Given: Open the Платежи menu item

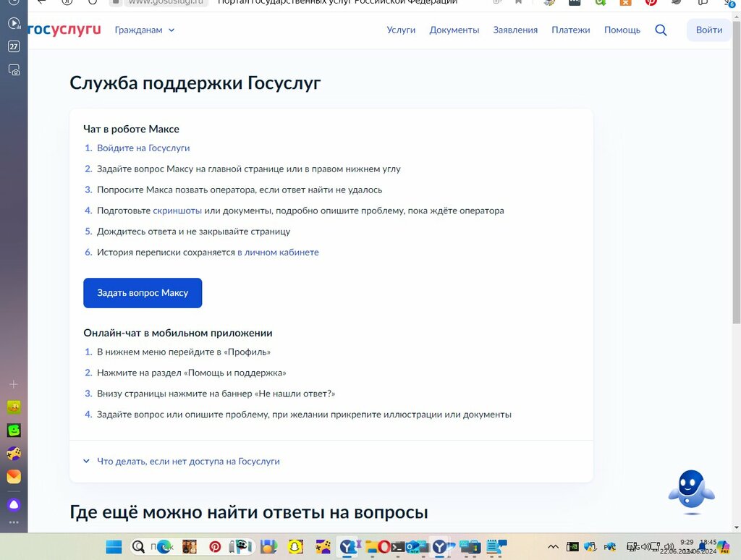Looking at the screenshot, I should coord(570,30).
